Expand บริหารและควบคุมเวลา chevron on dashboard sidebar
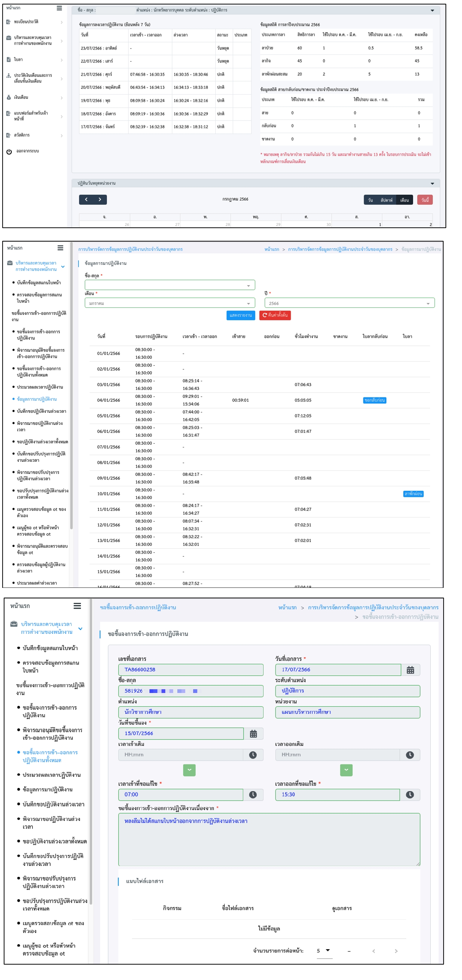 coord(62,41)
